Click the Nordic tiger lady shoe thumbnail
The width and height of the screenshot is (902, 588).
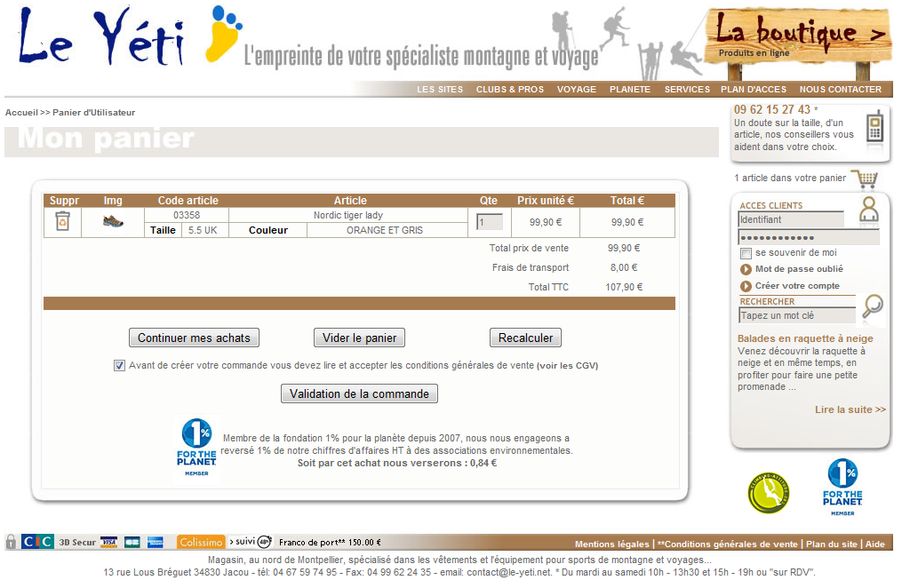(113, 221)
